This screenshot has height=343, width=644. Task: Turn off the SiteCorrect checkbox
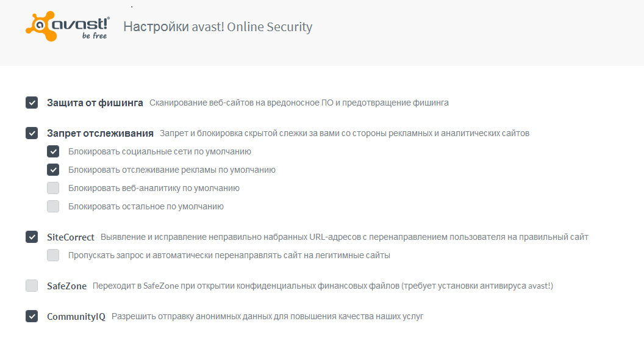tap(32, 237)
